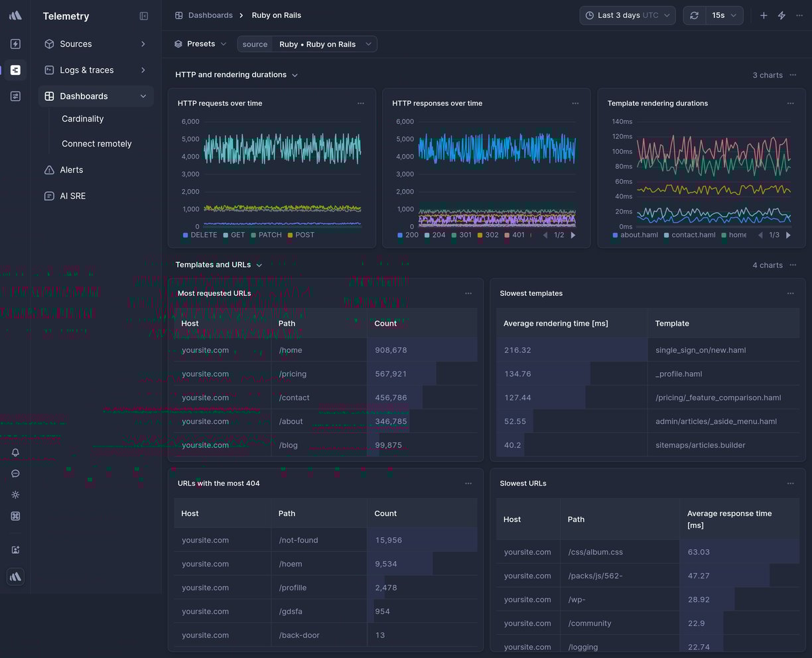Click the Dashboards breadcrumb link
Image resolution: width=812 pixels, height=658 pixels.
tap(210, 15)
